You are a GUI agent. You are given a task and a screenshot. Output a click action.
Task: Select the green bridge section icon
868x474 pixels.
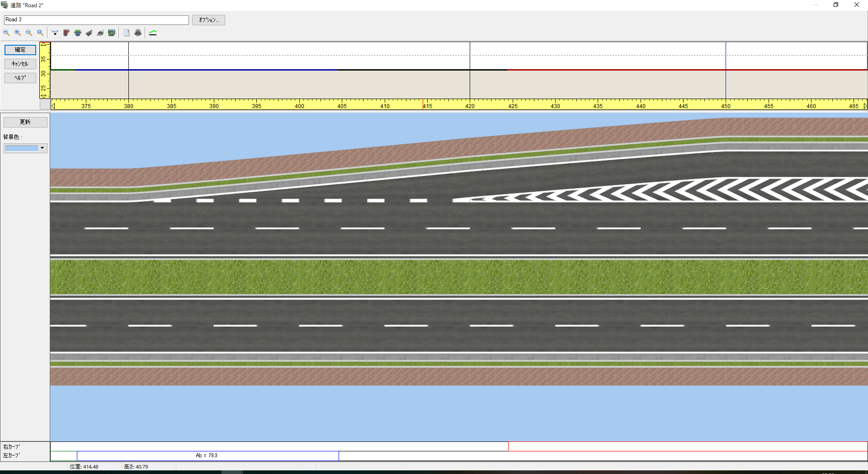[78, 33]
